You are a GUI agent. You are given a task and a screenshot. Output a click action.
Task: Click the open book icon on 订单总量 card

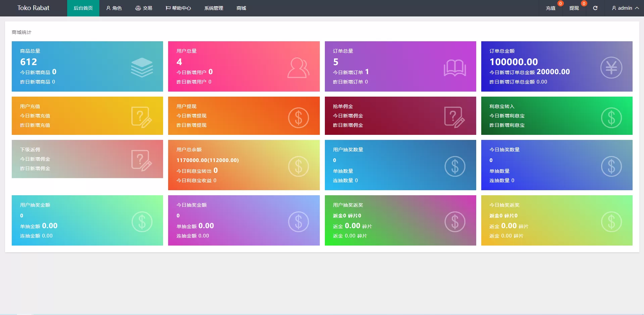click(x=455, y=68)
